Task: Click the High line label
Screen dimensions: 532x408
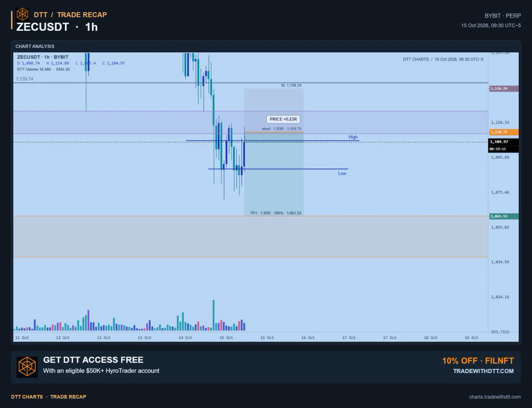Action: 353,137
